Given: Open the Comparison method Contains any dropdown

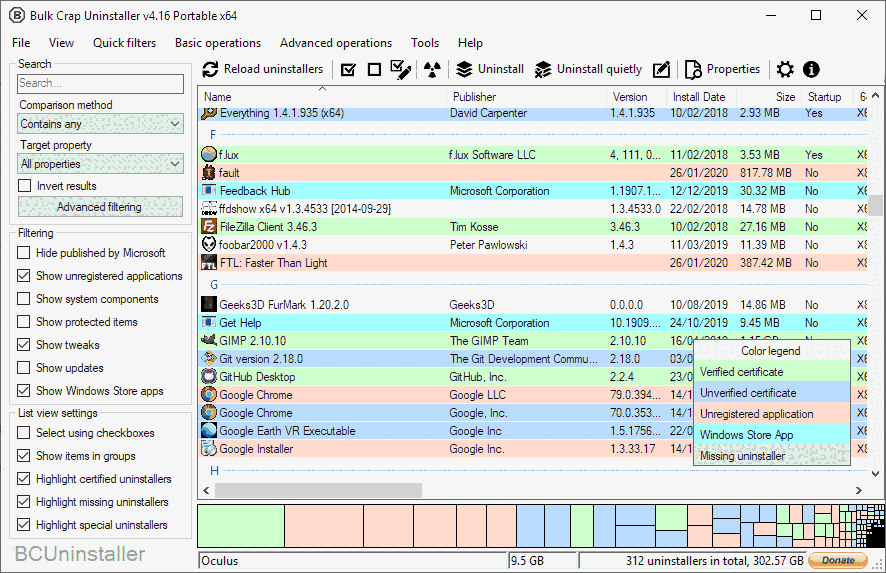Looking at the screenshot, I should (100, 124).
